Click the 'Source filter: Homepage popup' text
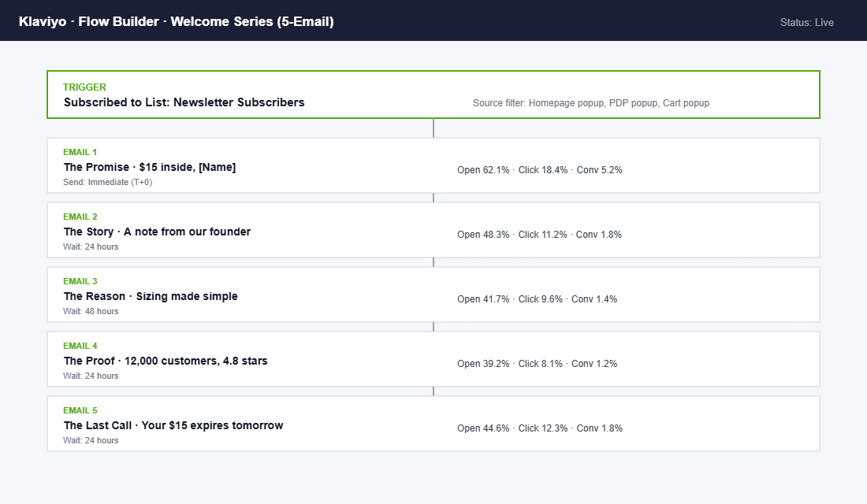This screenshot has width=867, height=504. click(591, 103)
